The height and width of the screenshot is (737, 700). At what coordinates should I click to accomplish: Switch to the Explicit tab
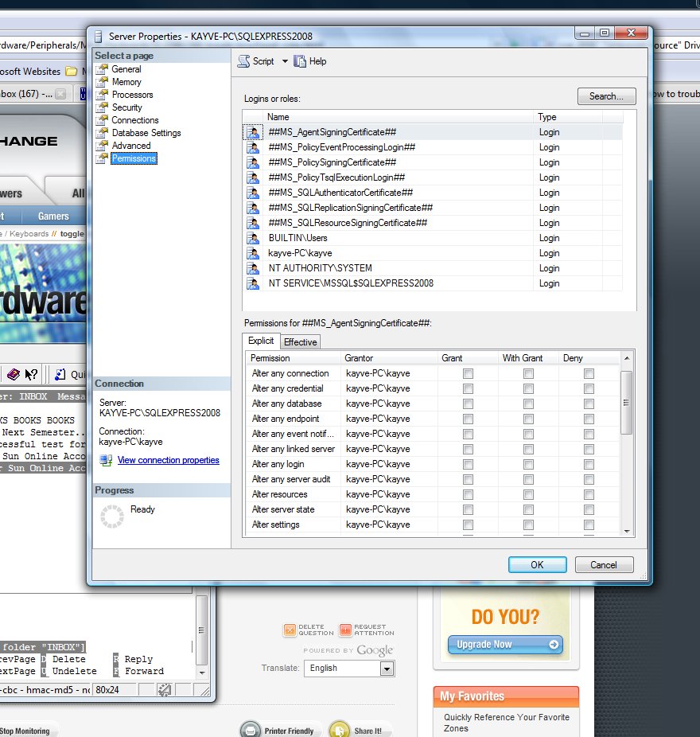261,341
